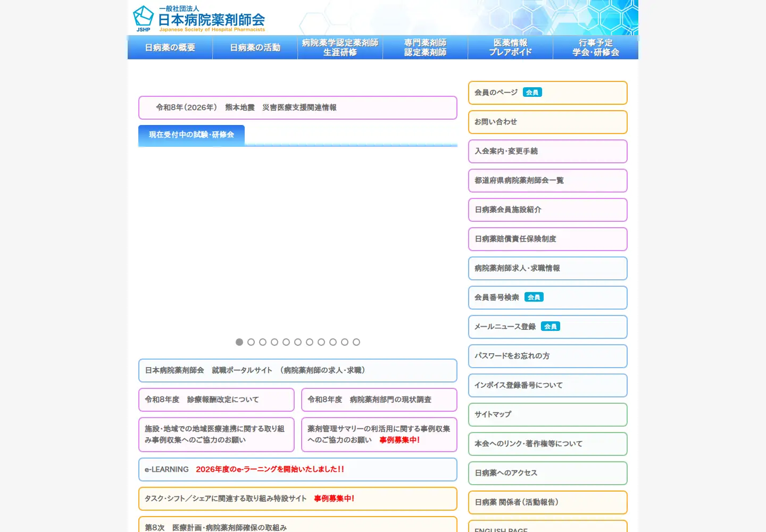
Task: Open 日病薬 関係者（活動報告）
Action: click(x=548, y=502)
